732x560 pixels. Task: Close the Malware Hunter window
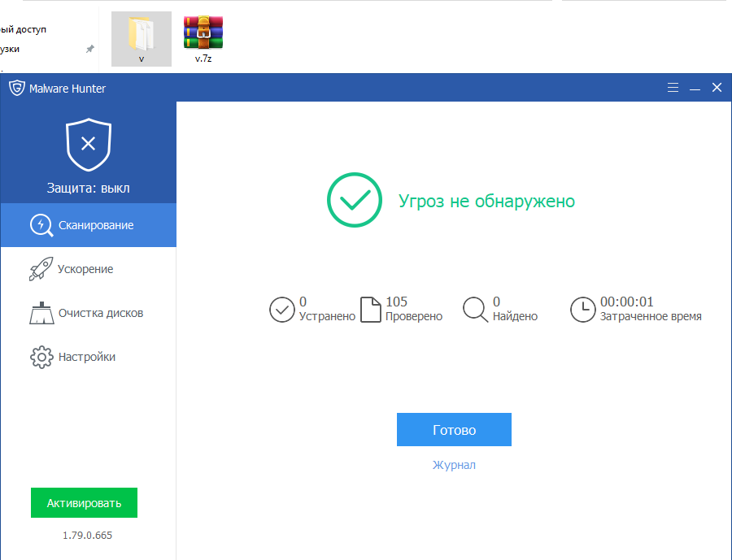(x=717, y=87)
